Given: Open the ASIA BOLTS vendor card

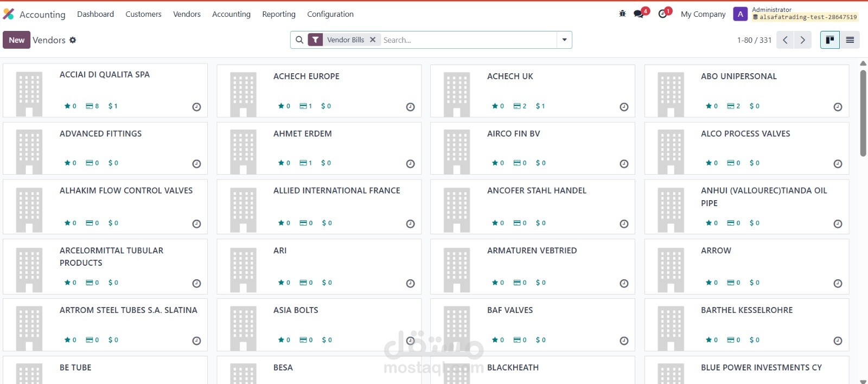Looking at the screenshot, I should 319,324.
